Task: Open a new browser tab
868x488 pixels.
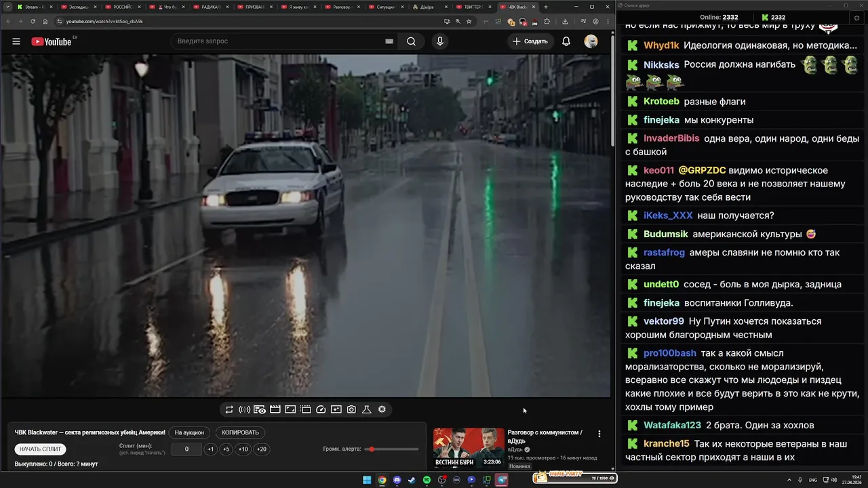Action: click(546, 7)
